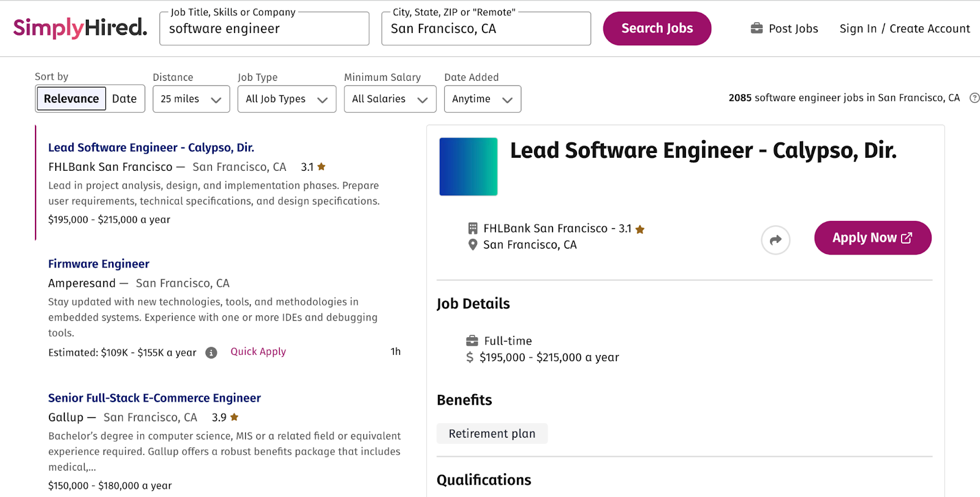
Task: Sort results by Relevance
Action: [x=71, y=99]
